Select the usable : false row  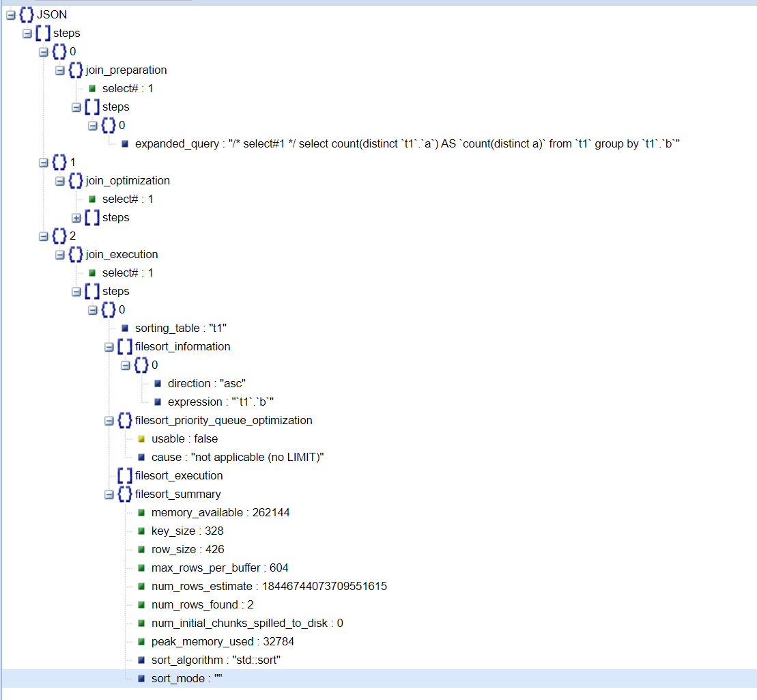(x=185, y=439)
